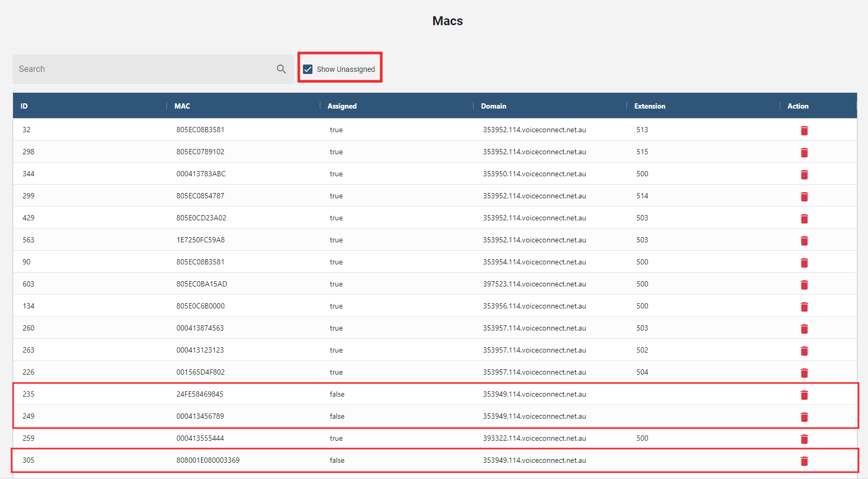
Task: Click the delete icon for MAC 24FE58469845
Action: (x=804, y=395)
